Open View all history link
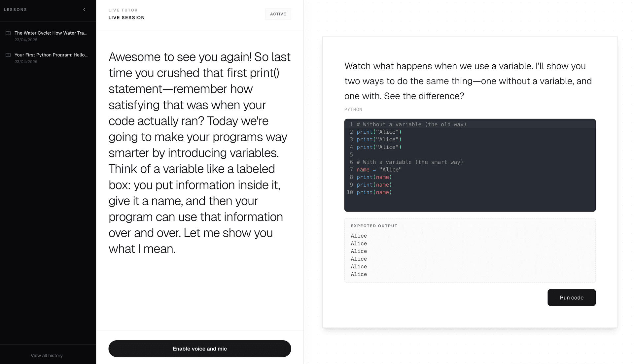This screenshot has width=634, height=364. tap(47, 355)
